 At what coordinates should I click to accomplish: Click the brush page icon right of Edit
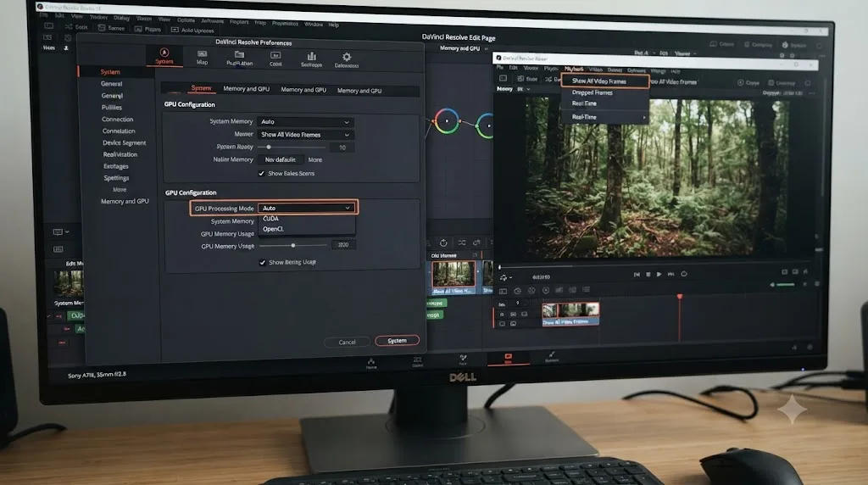(x=551, y=357)
